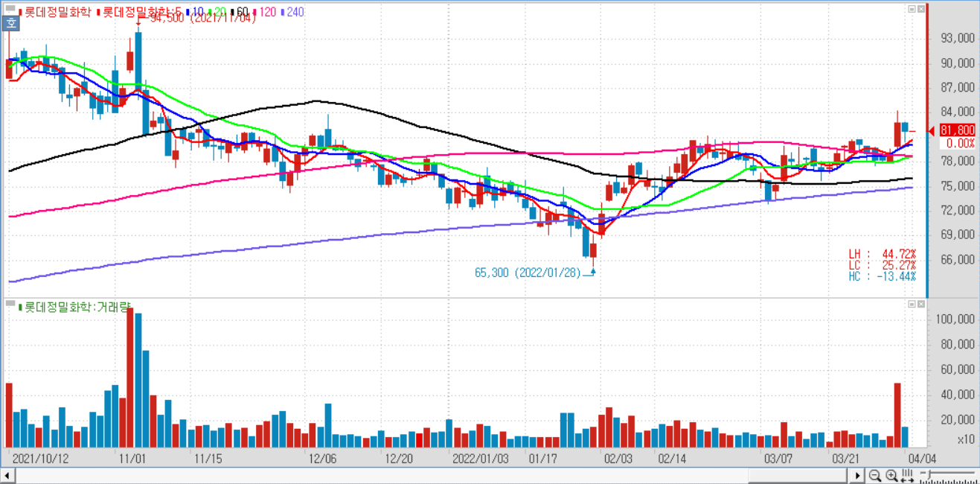Close the price chart pane
This screenshot has height=484, width=980.
921,9
